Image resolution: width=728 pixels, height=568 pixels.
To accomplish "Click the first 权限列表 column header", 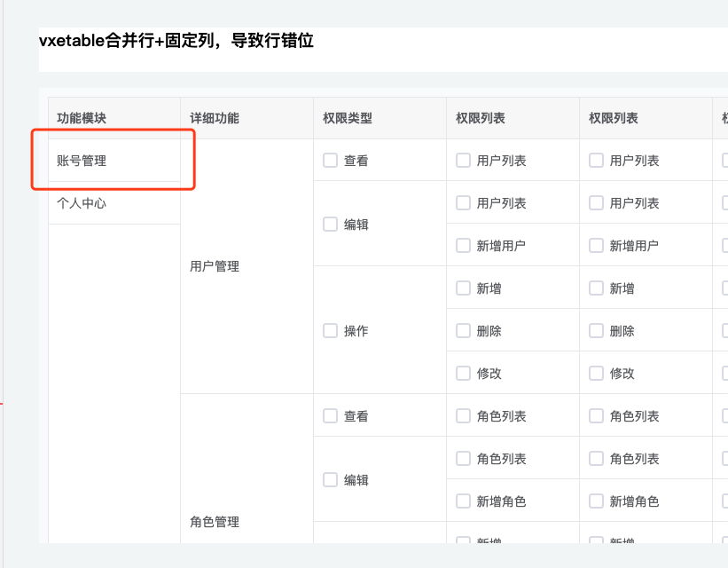I will pos(513,118).
